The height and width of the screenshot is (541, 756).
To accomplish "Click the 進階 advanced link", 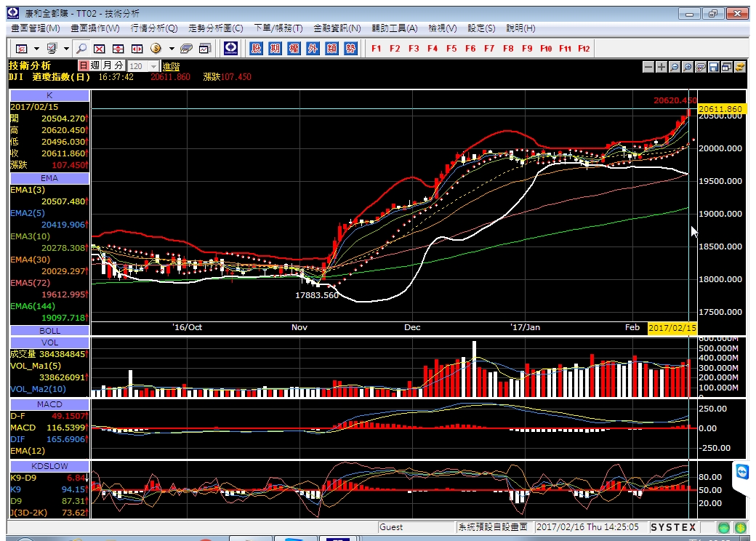I will [x=171, y=67].
